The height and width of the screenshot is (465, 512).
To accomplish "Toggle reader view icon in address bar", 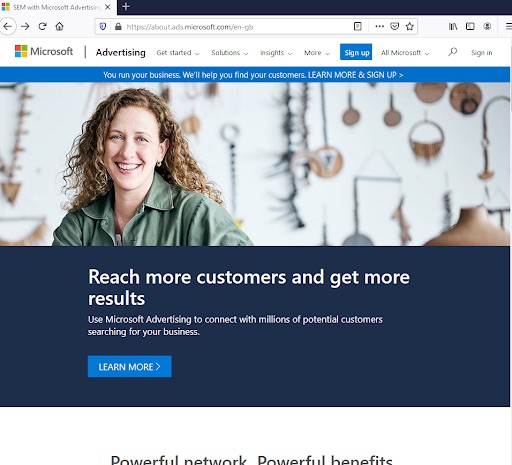I will click(357, 26).
